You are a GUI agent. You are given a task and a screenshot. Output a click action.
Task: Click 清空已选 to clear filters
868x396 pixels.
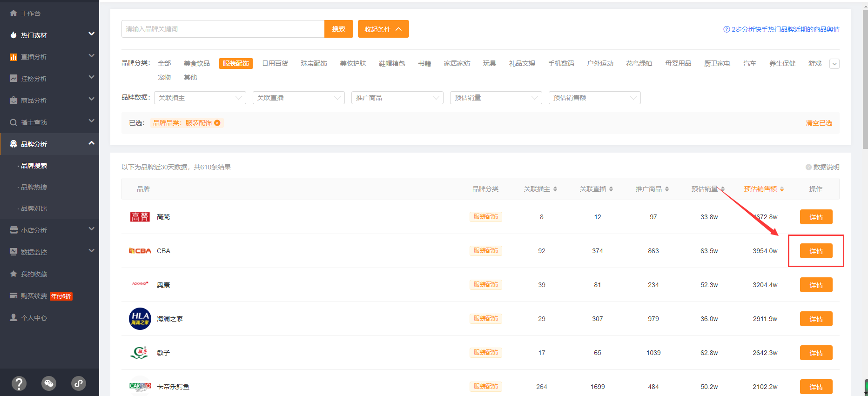point(819,123)
